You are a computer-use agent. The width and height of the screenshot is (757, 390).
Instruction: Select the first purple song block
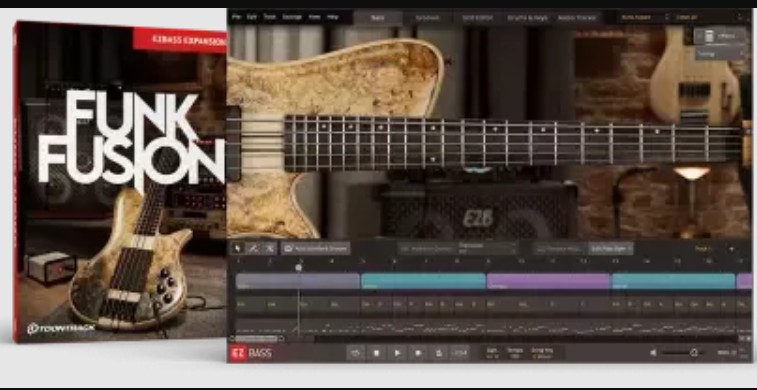coord(548,281)
